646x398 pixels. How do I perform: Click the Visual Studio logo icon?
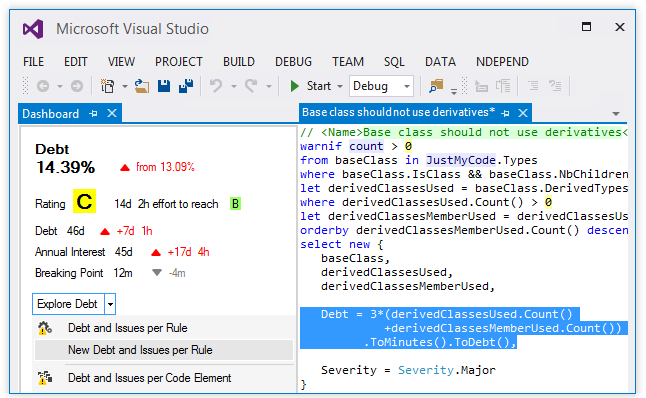click(33, 29)
